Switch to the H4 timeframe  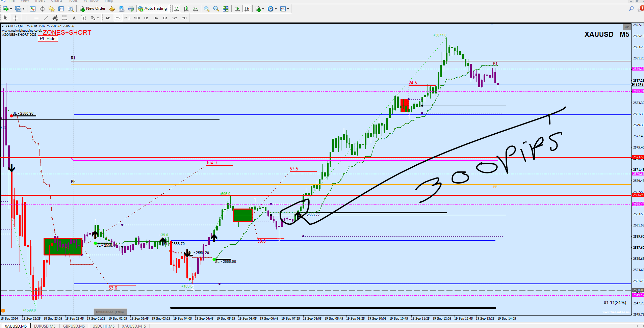click(156, 18)
